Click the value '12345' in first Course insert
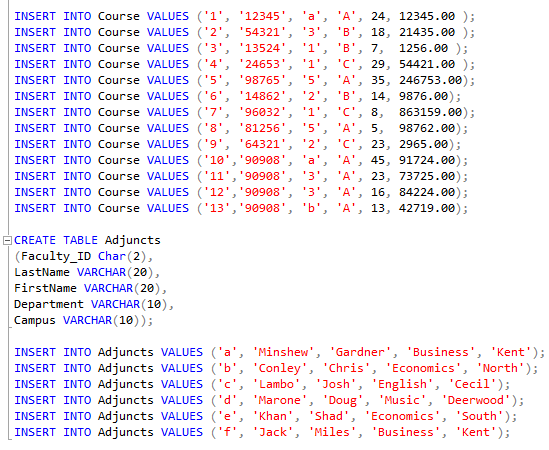 [x=263, y=16]
